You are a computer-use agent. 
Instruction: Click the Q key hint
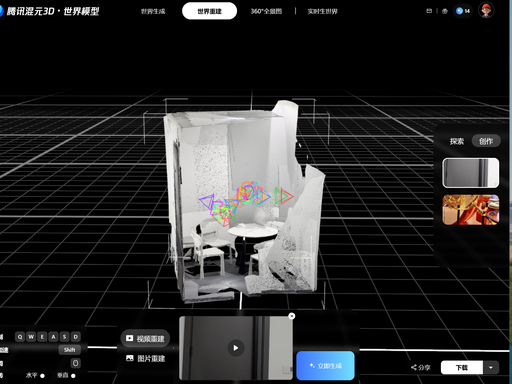[x=20, y=337]
